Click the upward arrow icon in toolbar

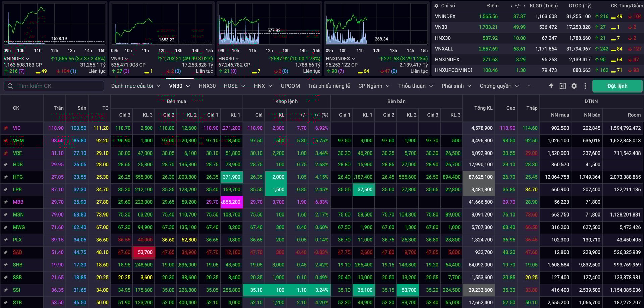tap(551, 86)
